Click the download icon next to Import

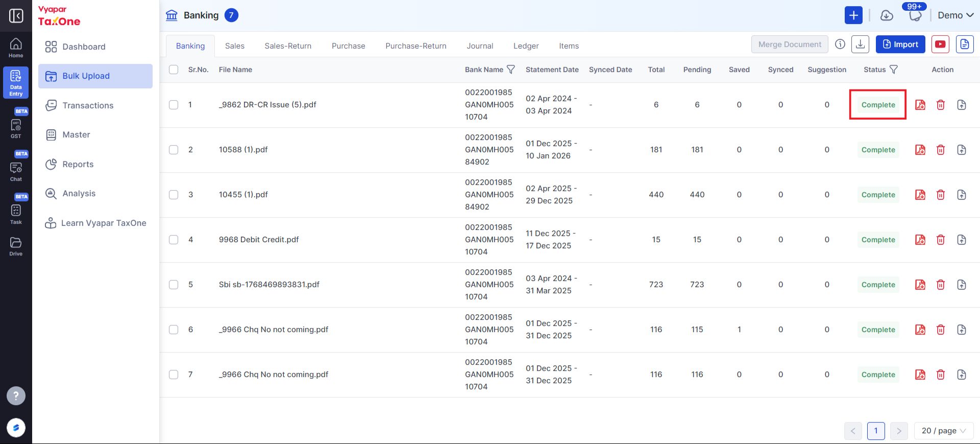[x=861, y=44]
